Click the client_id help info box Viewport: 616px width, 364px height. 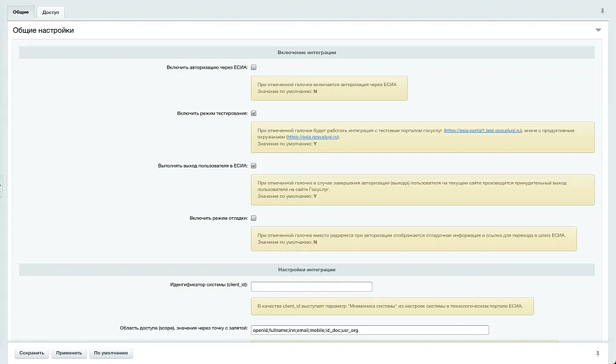point(392,306)
